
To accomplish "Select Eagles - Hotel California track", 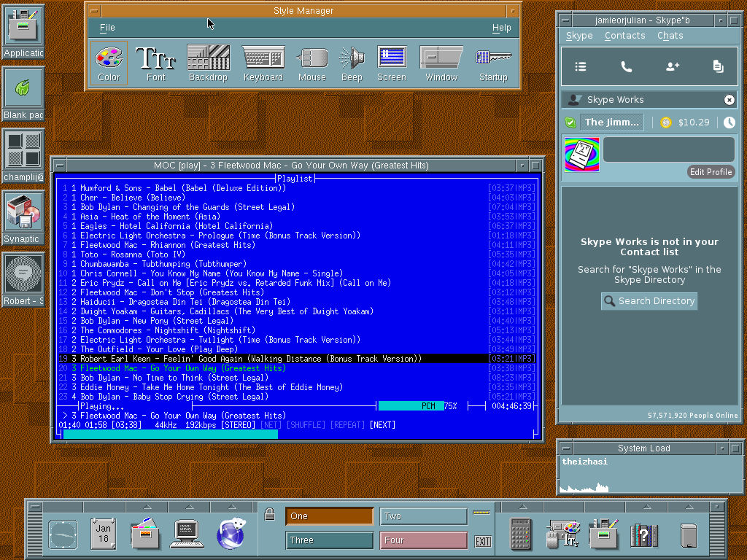I will pos(296,226).
